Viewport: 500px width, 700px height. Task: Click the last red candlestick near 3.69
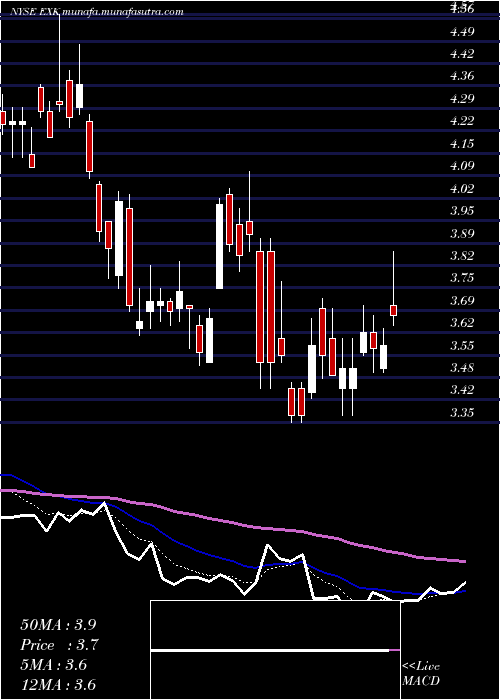tap(393, 310)
